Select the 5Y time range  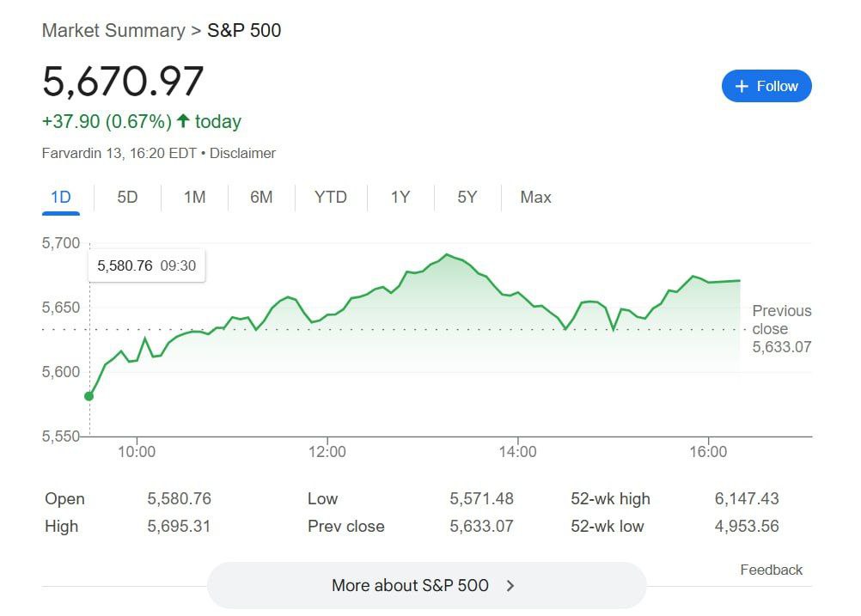(467, 197)
